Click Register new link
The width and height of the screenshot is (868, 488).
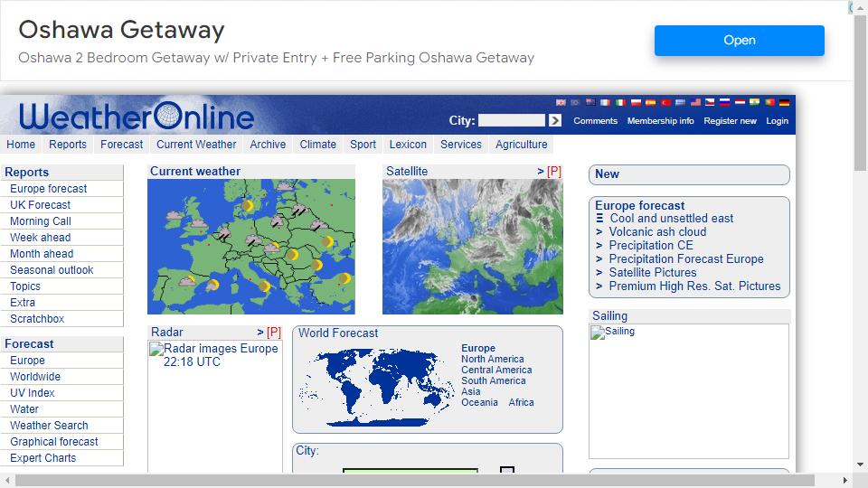click(x=730, y=120)
